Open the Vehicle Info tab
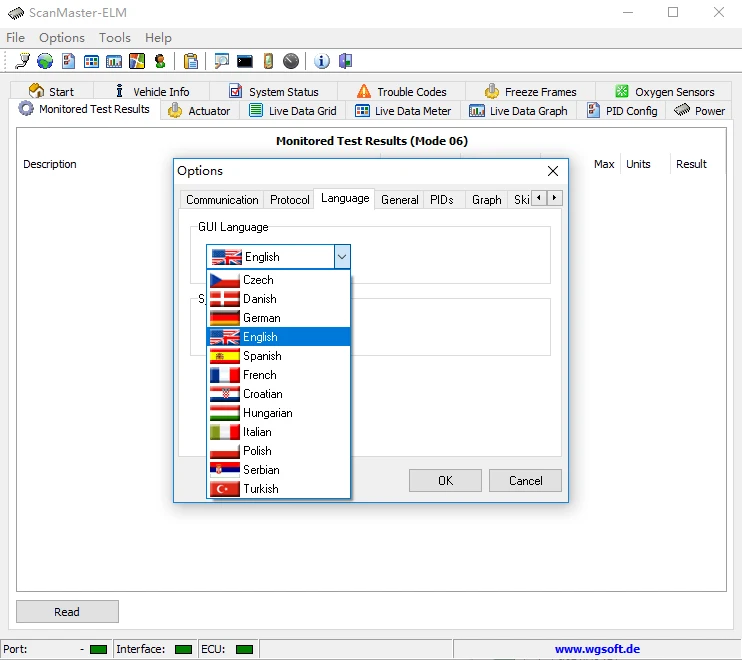This screenshot has width=742, height=660. point(152,91)
